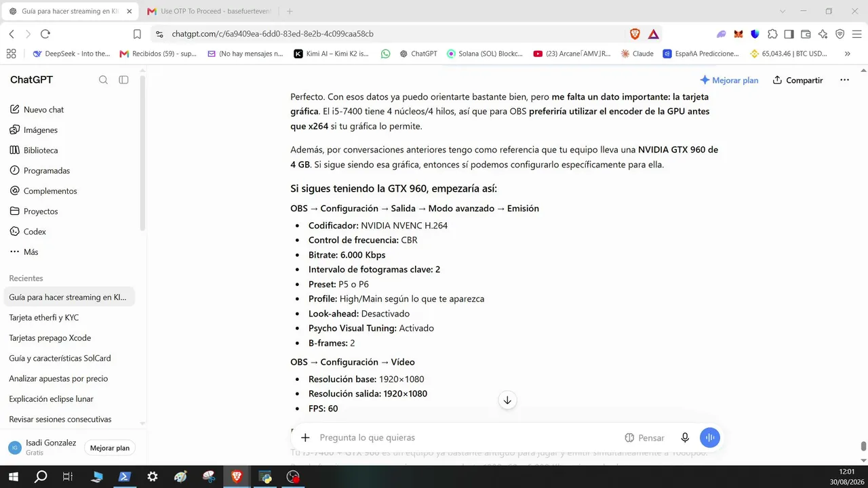Screen dimensions: 868x488
Task: Open Leo AI sparkle icon
Action: pyautogui.click(x=823, y=34)
